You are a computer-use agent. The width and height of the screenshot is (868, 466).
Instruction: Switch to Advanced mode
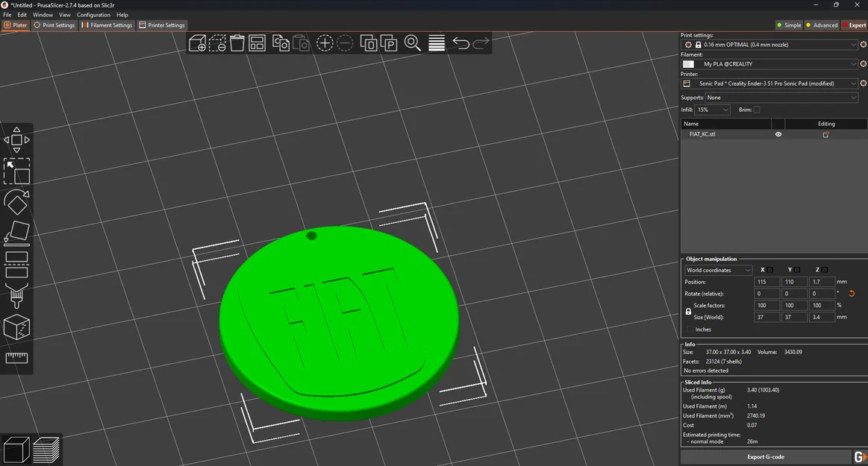(x=822, y=25)
